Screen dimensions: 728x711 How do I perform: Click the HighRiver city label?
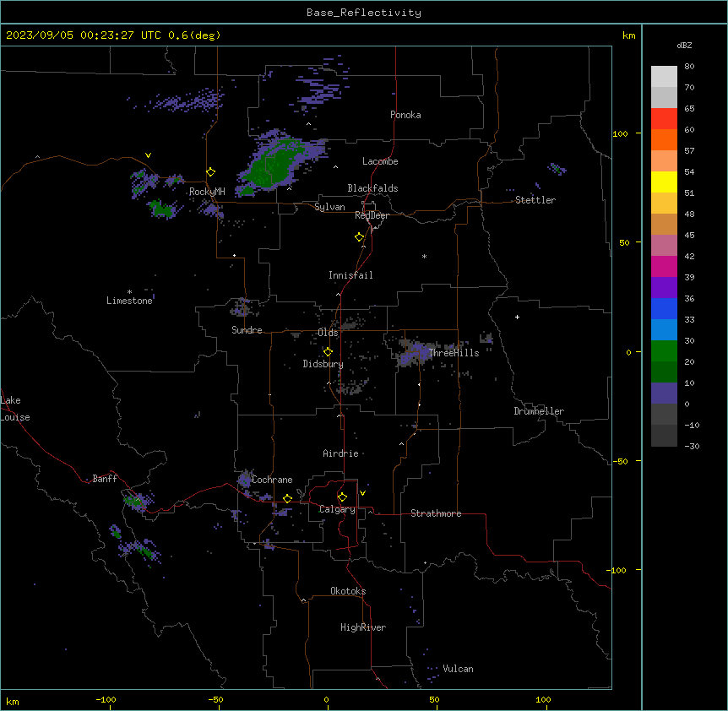[x=363, y=627]
